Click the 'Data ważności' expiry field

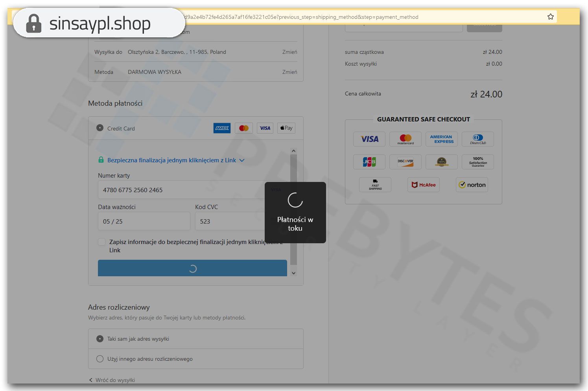click(x=144, y=221)
